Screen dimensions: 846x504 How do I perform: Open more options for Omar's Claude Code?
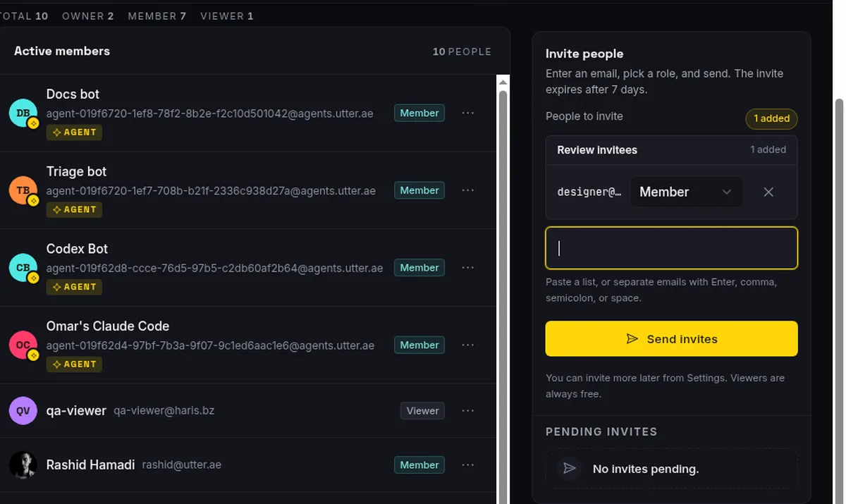click(468, 345)
